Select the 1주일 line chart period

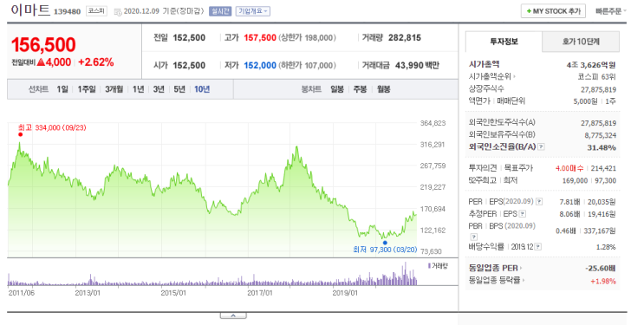[x=87, y=89]
